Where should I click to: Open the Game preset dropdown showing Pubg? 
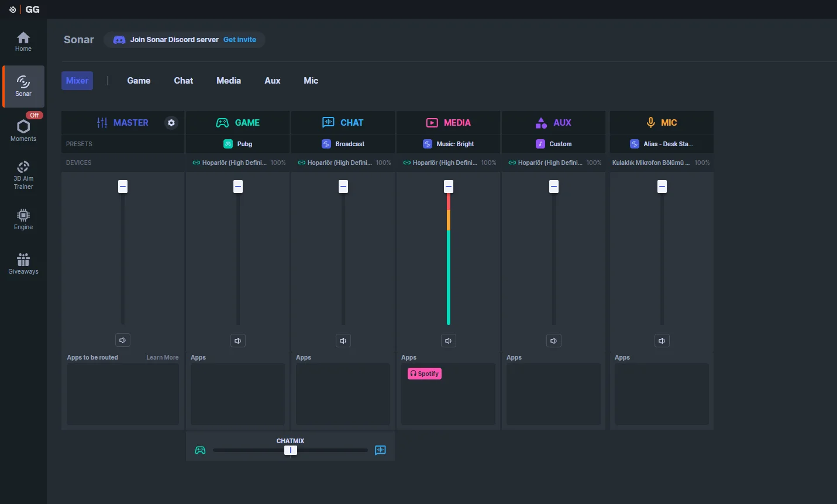238,144
